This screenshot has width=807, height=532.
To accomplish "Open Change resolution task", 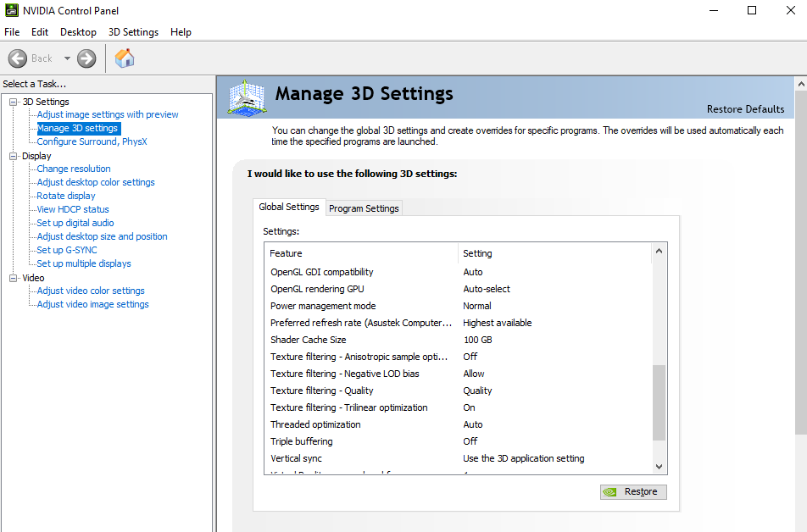I will [x=74, y=169].
